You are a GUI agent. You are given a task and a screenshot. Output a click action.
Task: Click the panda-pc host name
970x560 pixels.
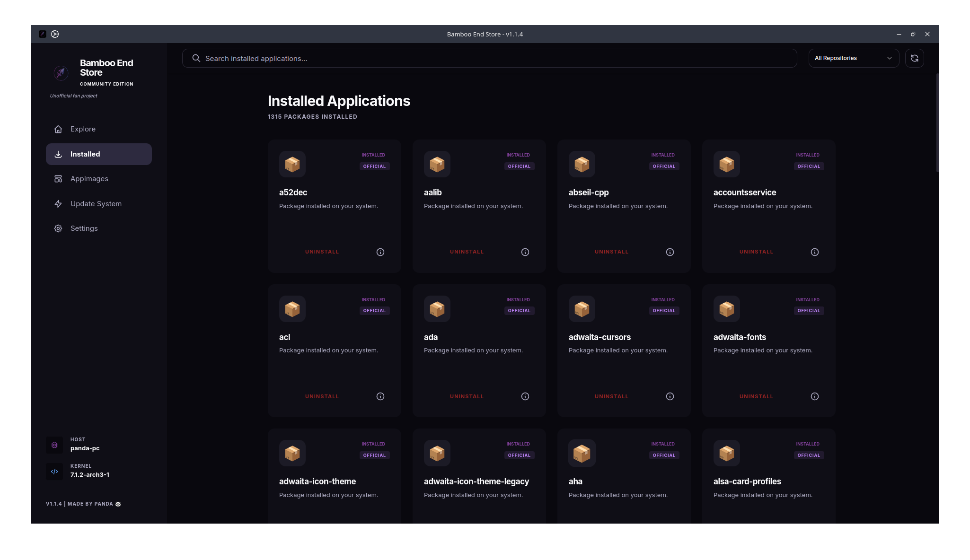tap(85, 448)
